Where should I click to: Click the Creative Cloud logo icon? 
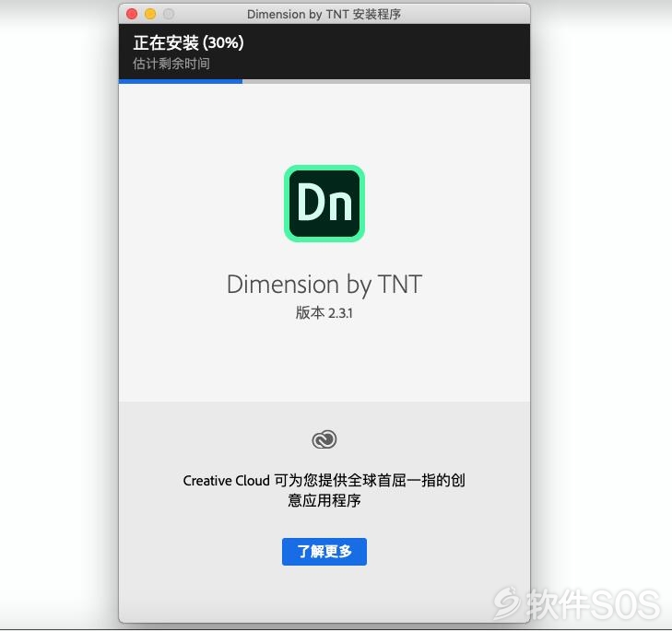click(324, 439)
